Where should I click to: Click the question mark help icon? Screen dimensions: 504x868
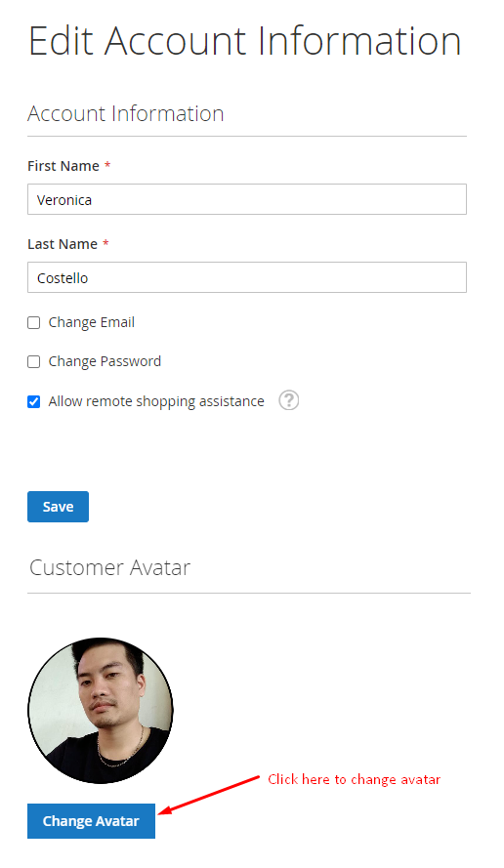288,400
